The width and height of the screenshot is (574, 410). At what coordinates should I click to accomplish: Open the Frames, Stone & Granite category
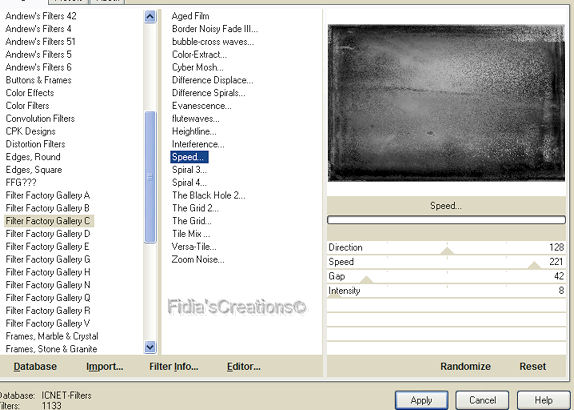52,349
